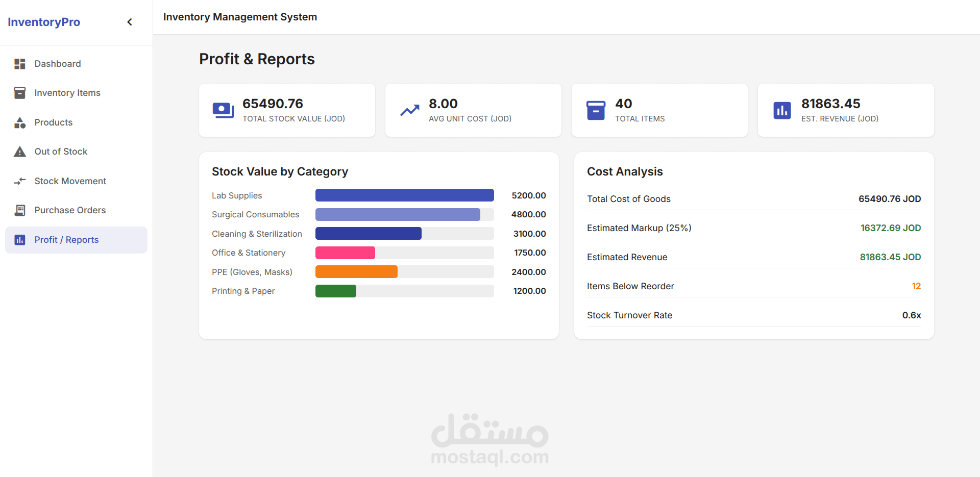Select the Lab Supplies blue progress bar

point(405,195)
